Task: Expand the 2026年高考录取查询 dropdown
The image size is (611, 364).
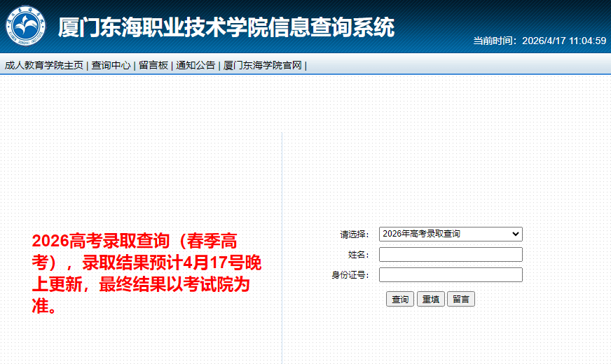Action: point(451,234)
